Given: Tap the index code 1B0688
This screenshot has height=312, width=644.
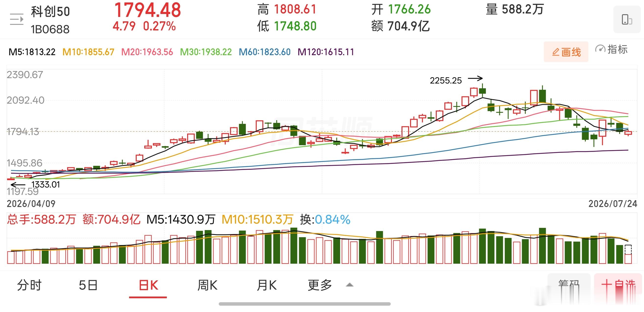Looking at the screenshot, I should point(50,29).
